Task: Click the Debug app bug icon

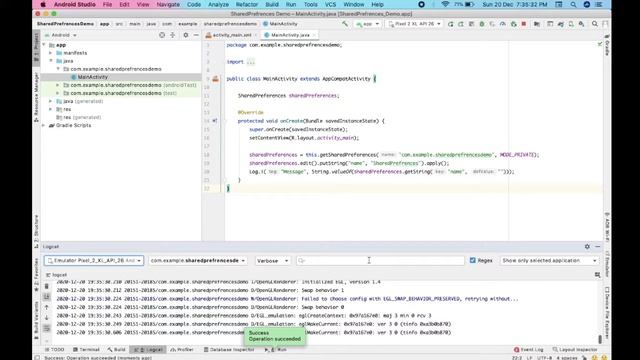Action: tap(482, 24)
